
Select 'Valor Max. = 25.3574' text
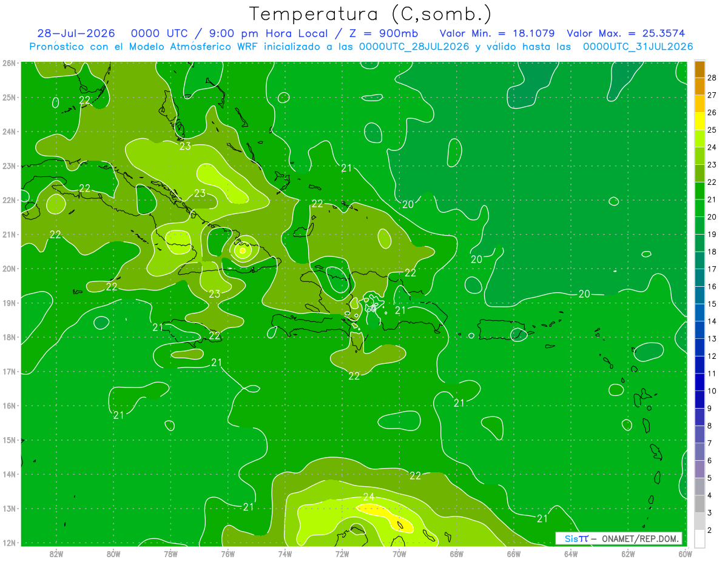[626, 33]
